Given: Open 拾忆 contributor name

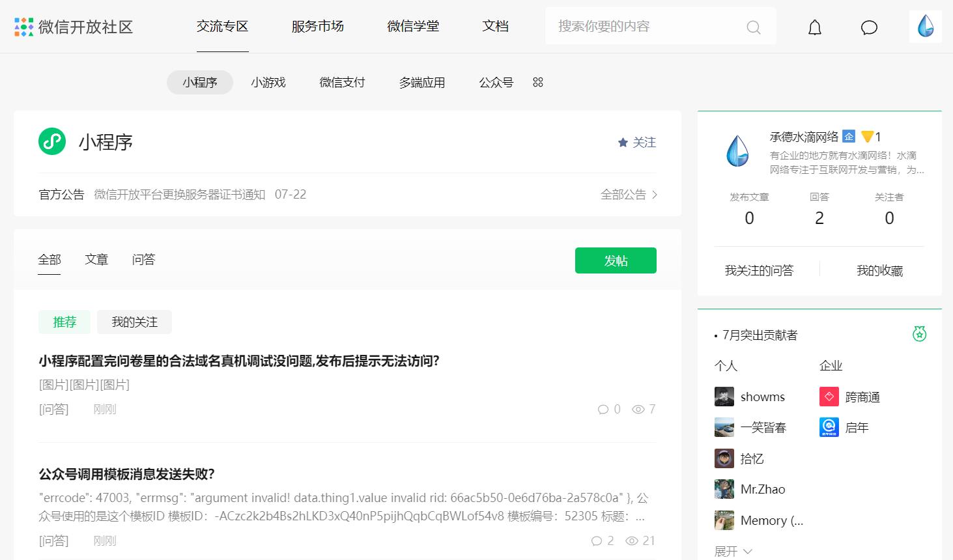Looking at the screenshot, I should 752,458.
